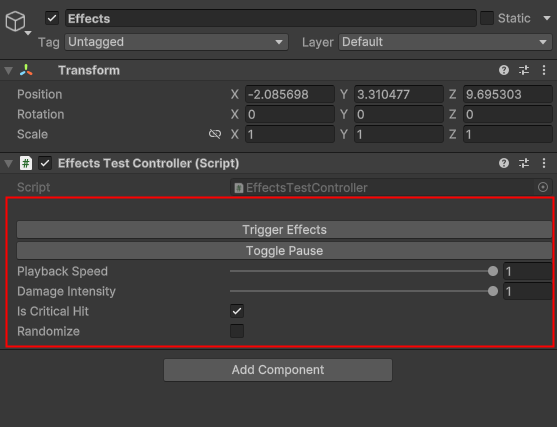Viewport: 557px width, 427px height.
Task: Toggle the Effects GameObject active checkbox
Action: point(52,18)
